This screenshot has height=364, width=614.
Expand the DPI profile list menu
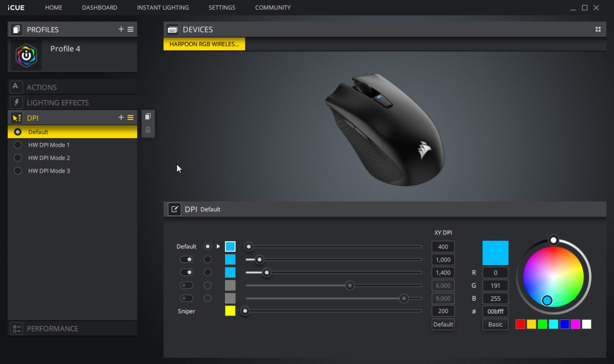pyautogui.click(x=130, y=117)
